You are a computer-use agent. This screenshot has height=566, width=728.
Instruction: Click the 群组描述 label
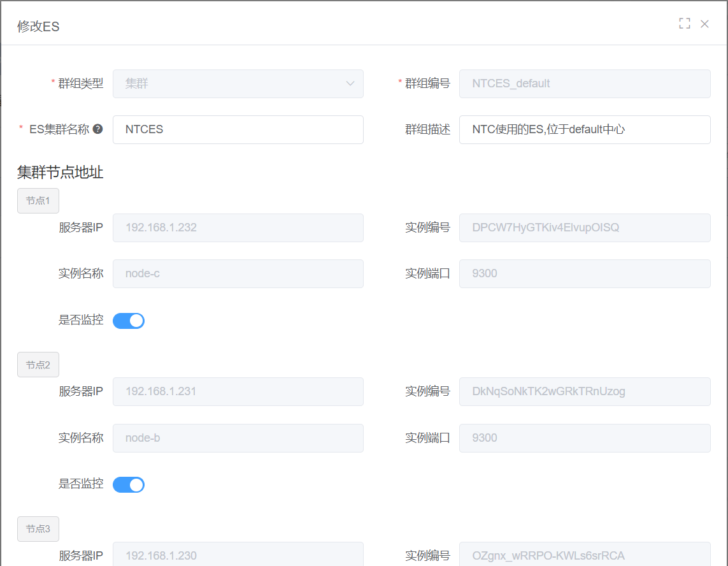(427, 129)
